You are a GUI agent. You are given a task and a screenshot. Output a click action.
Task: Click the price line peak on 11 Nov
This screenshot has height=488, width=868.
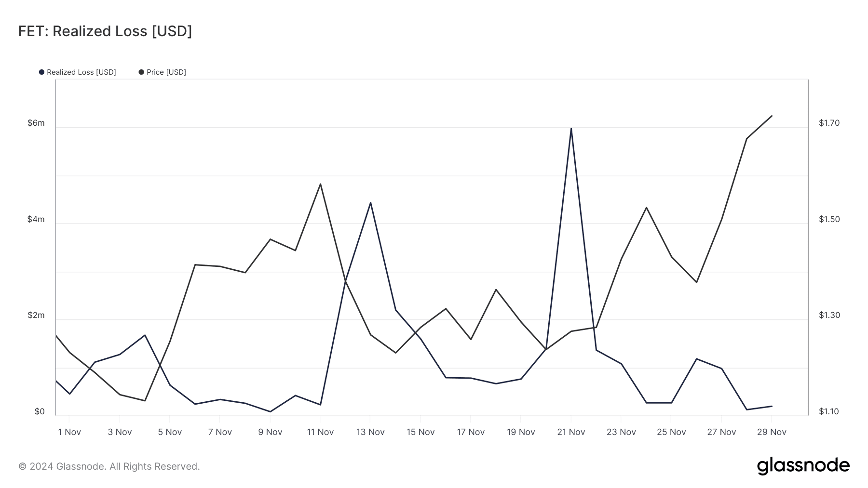320,184
